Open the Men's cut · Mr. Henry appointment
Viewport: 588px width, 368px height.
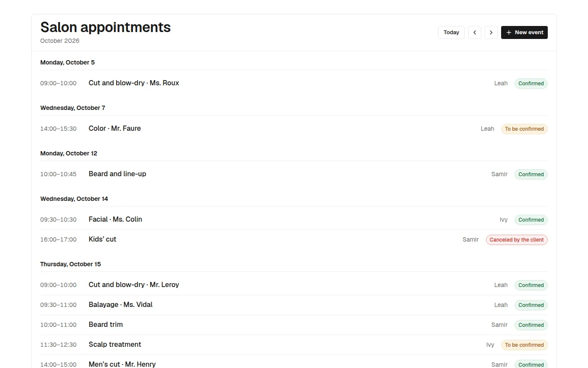(x=294, y=363)
